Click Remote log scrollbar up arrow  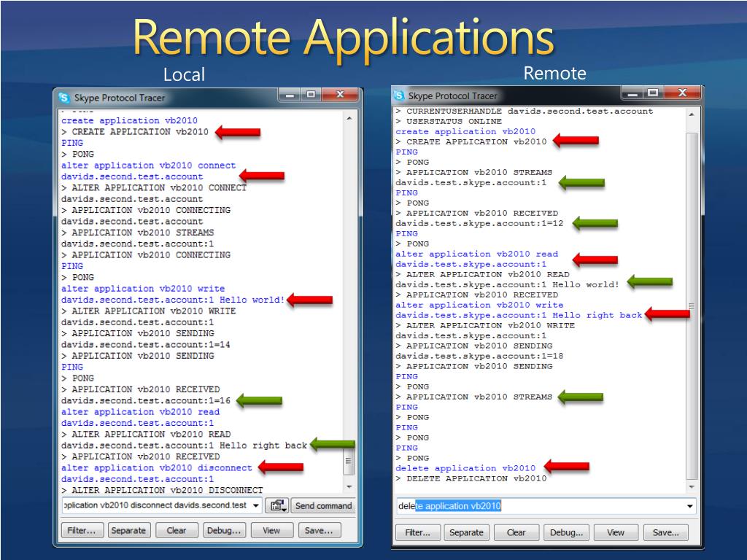coord(692,114)
